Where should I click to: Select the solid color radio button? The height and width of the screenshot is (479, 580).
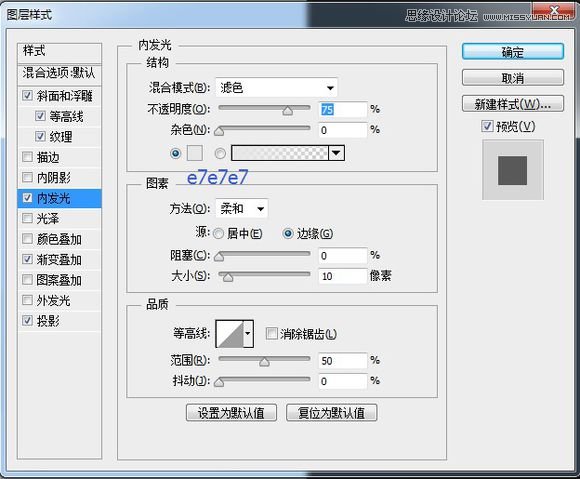(175, 153)
